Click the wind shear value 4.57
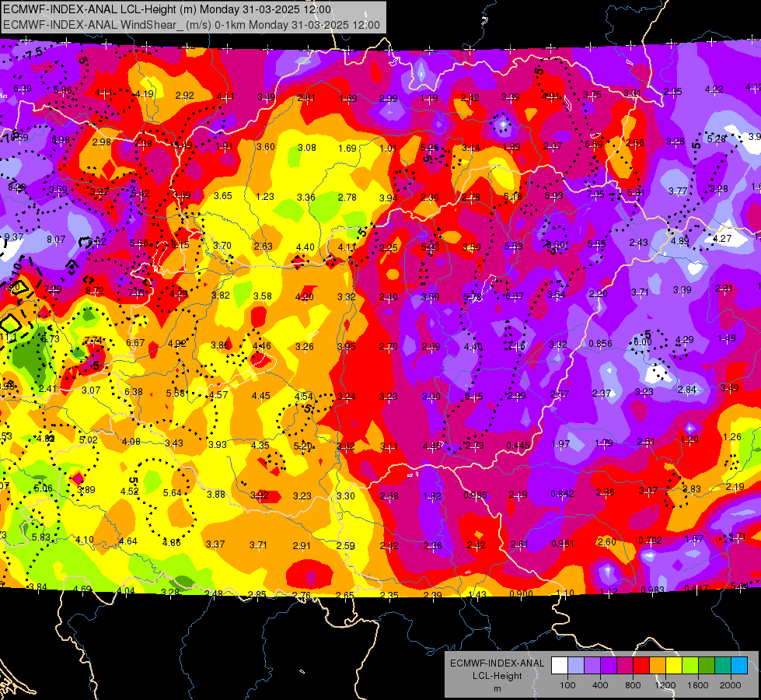Viewport: 761px width, 700px height. (x=218, y=395)
